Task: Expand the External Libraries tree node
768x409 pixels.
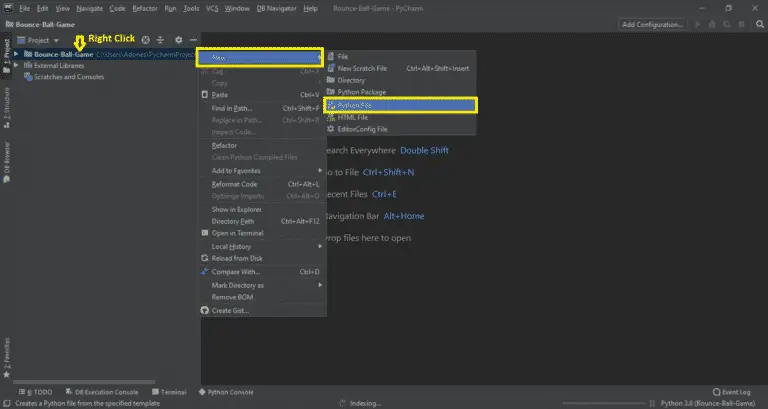Action: (x=15, y=65)
